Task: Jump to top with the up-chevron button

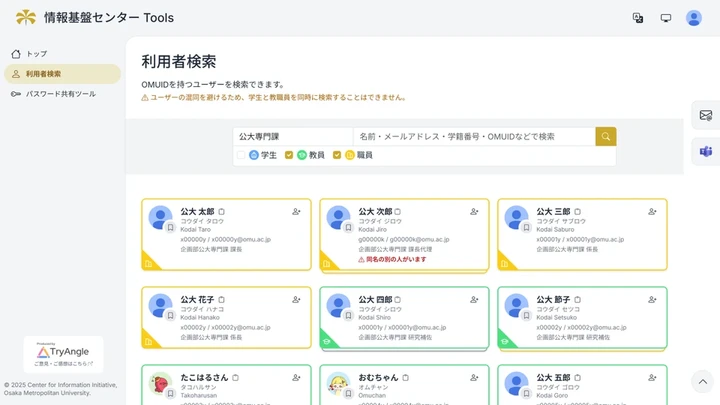Action: [703, 382]
